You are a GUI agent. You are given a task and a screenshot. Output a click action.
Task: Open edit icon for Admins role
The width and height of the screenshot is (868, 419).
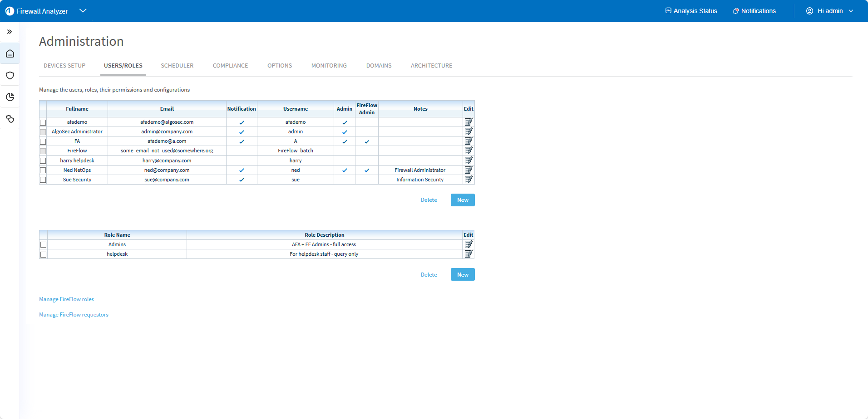(x=469, y=244)
